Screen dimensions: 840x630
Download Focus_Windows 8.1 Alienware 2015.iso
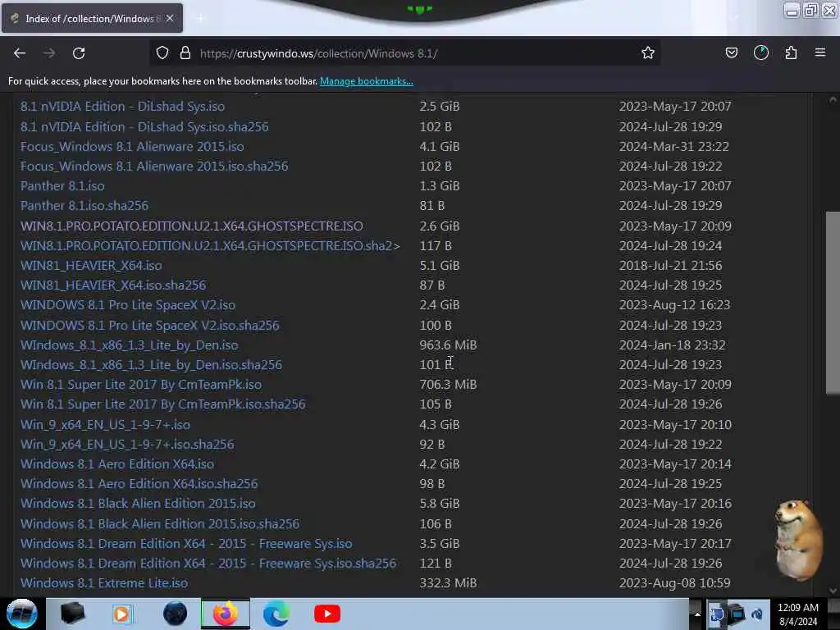132,147
